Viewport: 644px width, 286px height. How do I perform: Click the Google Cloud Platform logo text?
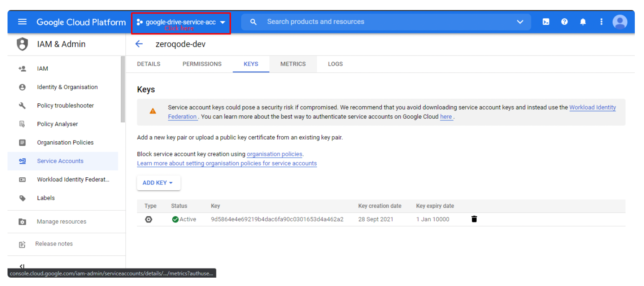(81, 22)
